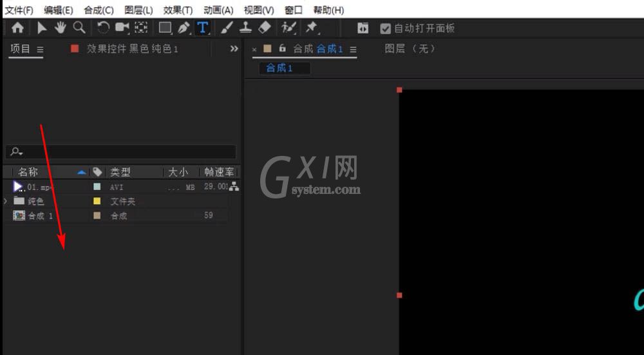Click the Home icon in the toolbar
Screen dimensions: 644x355
point(17,28)
